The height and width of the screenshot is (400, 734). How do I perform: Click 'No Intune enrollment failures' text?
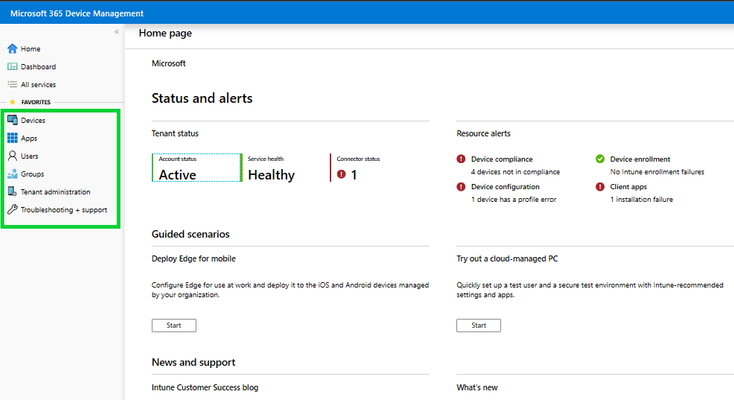(x=657, y=172)
